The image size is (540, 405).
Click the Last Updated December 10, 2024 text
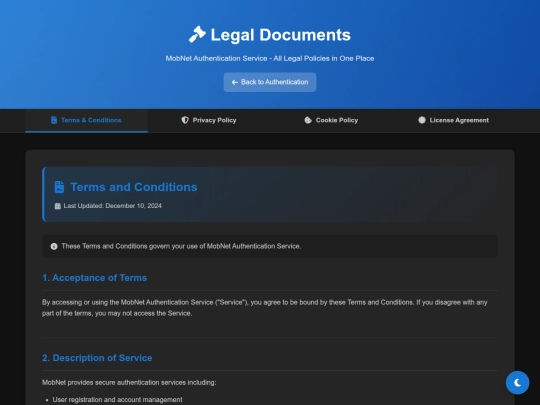tap(113, 206)
